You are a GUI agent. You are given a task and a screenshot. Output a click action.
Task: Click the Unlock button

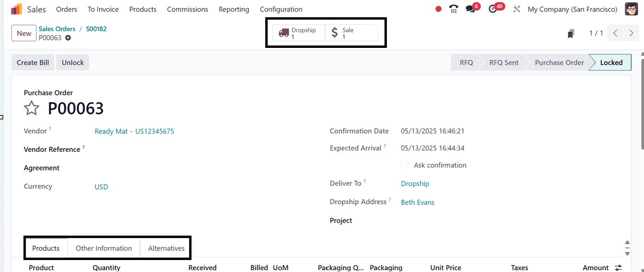point(73,63)
